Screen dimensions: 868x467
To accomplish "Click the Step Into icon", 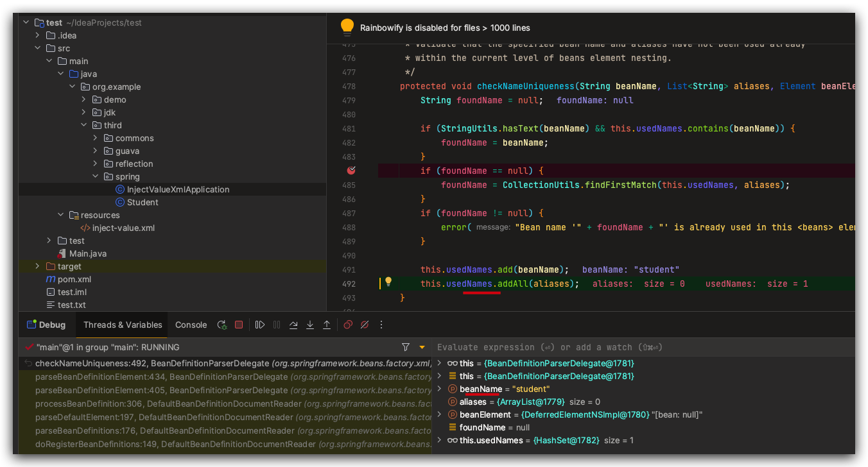I will click(310, 325).
